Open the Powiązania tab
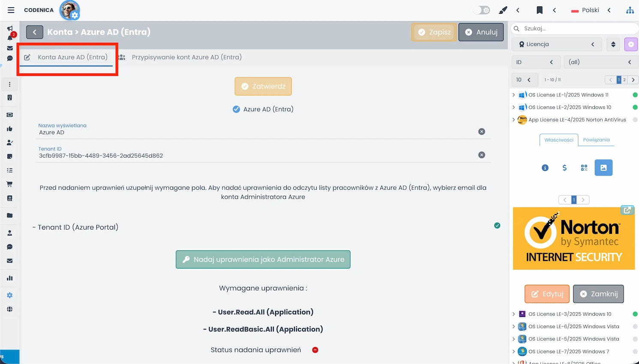Viewport: 639px width, 364px height. click(596, 140)
